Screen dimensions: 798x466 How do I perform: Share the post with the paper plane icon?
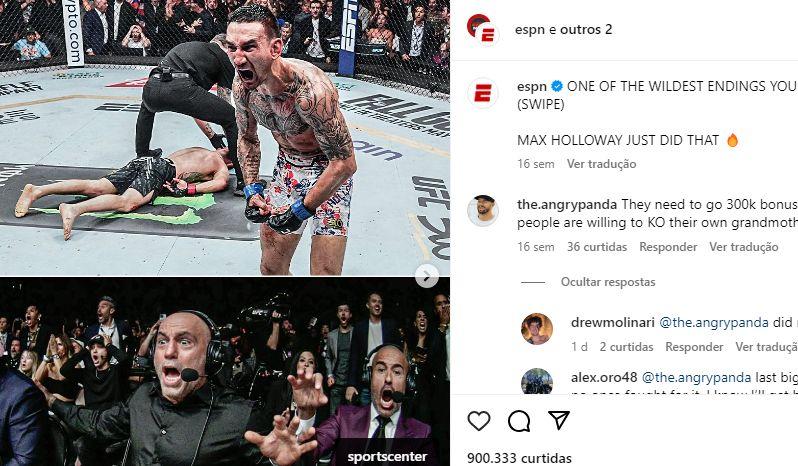[558, 420]
